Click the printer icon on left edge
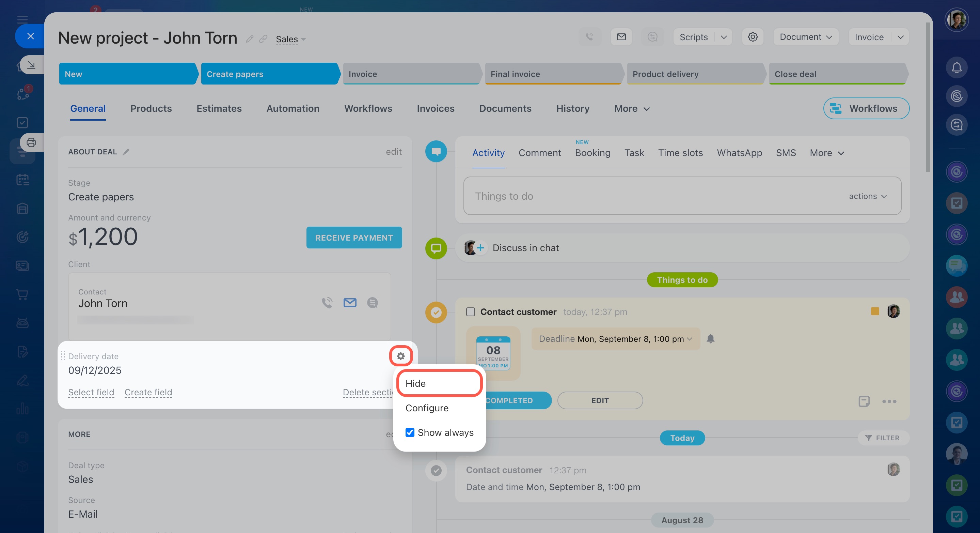The height and width of the screenshot is (533, 980). pos(31,142)
